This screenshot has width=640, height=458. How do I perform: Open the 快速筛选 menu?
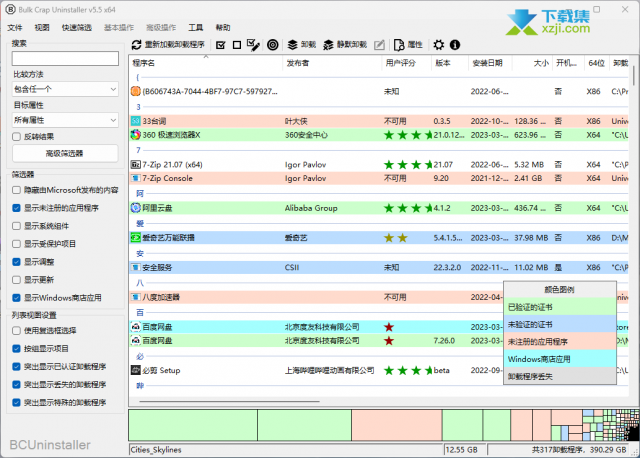point(77,27)
